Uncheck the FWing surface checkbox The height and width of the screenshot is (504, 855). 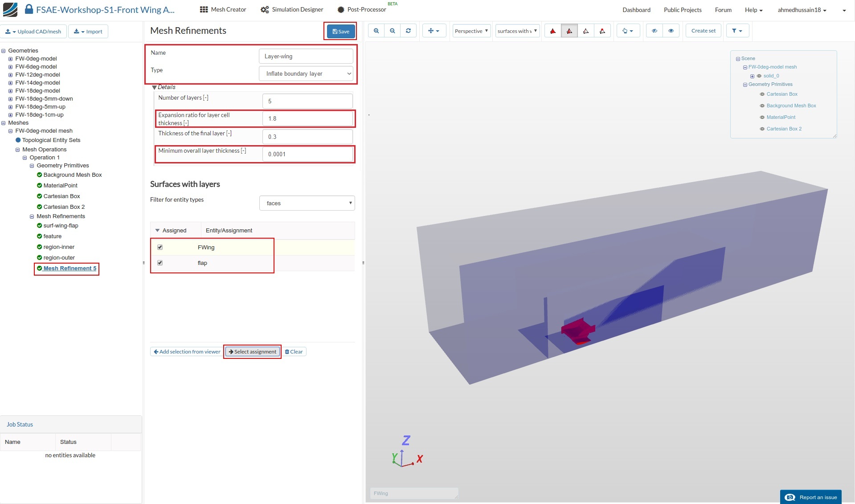point(160,247)
